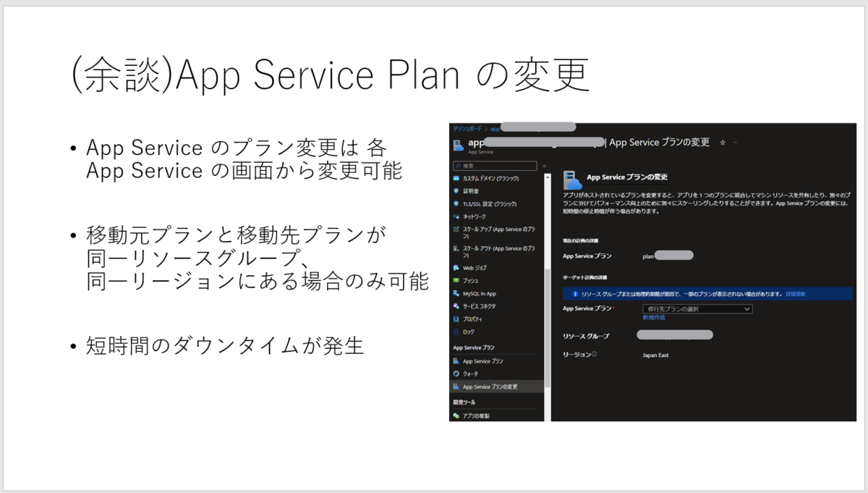868x493 pixels.
Task: Click the large App Service プランの変更 cloud icon
Action: pyautogui.click(x=573, y=180)
